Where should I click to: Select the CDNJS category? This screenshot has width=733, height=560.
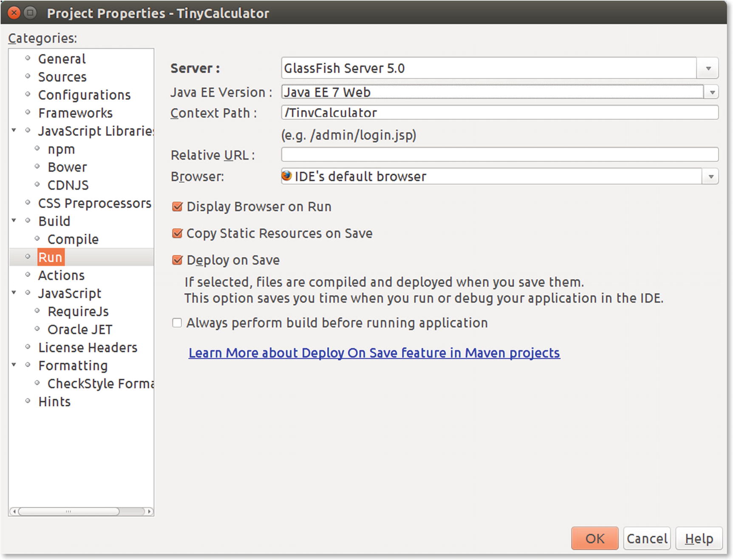68,185
